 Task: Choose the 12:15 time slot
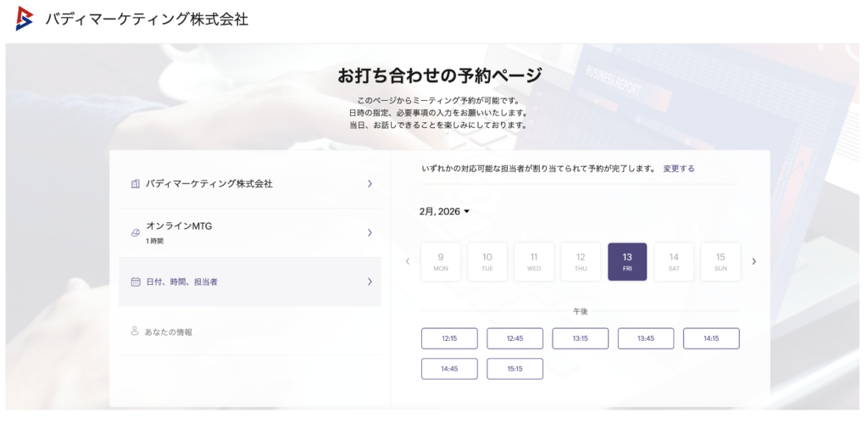(x=449, y=338)
